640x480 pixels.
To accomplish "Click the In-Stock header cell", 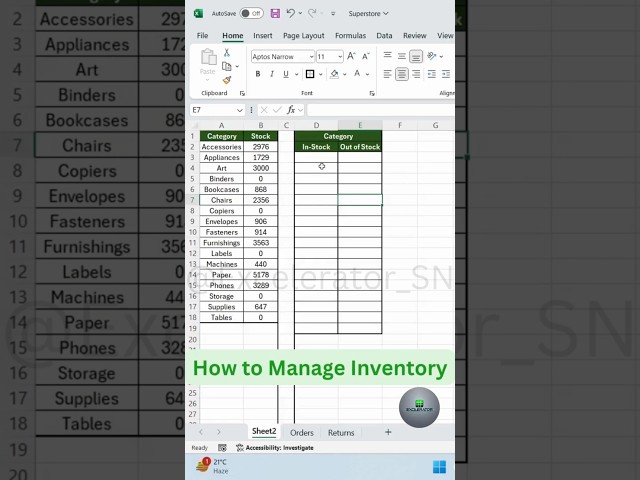I will [x=316, y=147].
